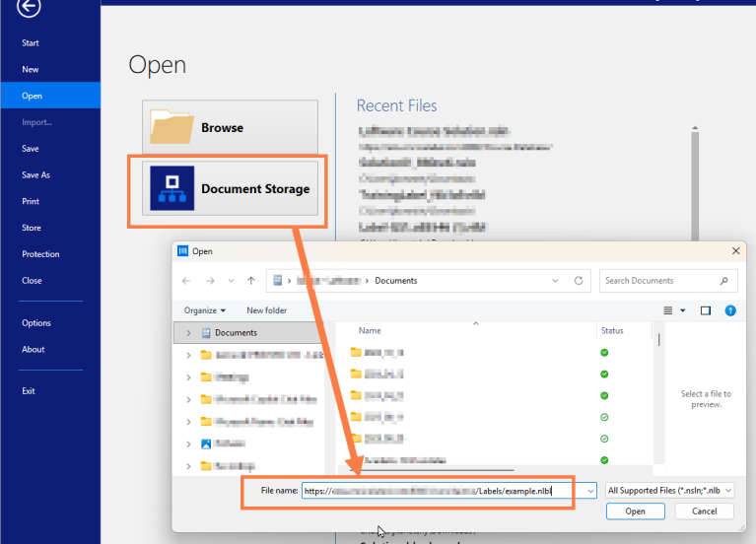Click the New folder button
The image size is (756, 544).
(267, 310)
